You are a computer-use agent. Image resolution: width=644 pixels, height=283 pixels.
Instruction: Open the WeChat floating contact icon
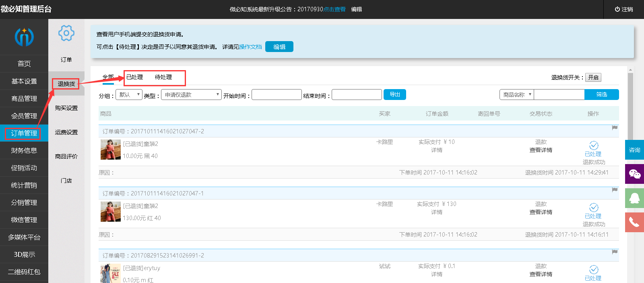click(x=634, y=174)
